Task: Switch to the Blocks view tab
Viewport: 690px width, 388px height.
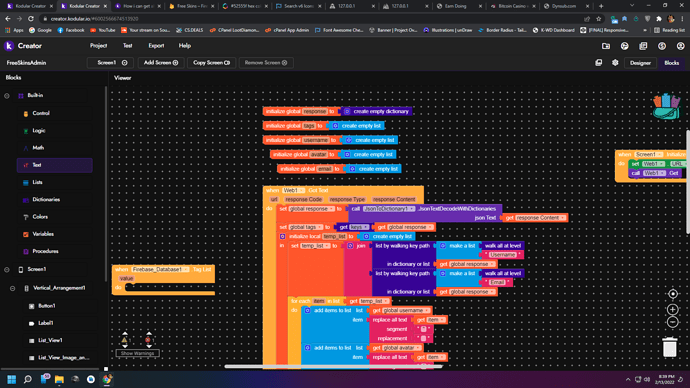Action: click(671, 63)
